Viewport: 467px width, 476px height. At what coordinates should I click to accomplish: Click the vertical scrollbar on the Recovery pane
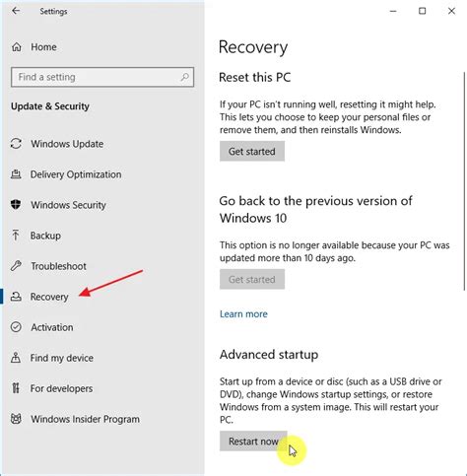[464, 181]
